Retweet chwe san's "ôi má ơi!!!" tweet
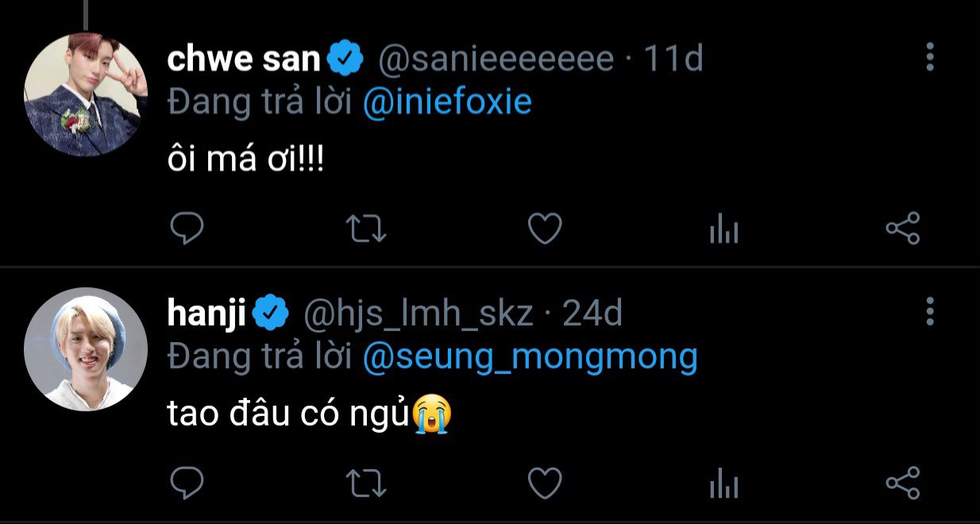This screenshot has width=980, height=524. point(367,229)
